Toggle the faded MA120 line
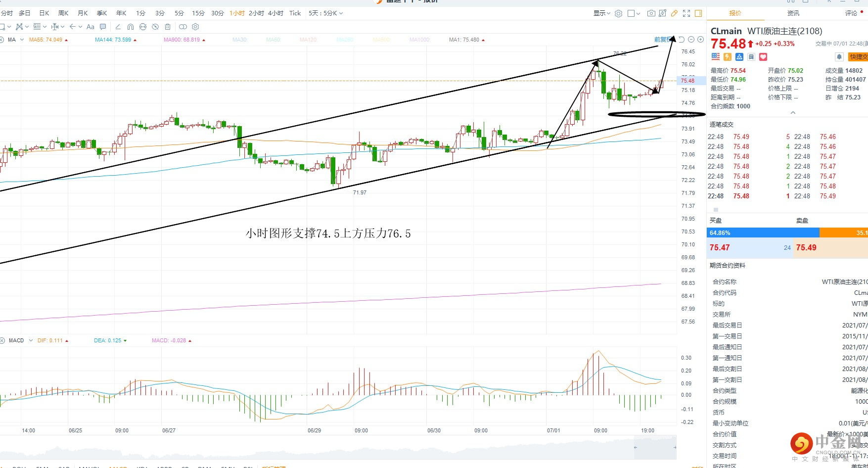 pos(308,40)
